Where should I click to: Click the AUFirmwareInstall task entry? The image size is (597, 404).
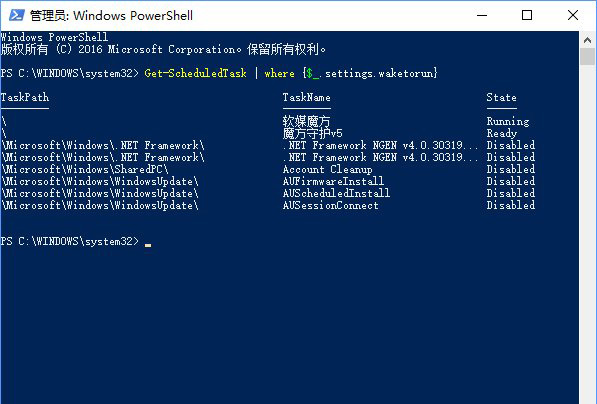click(333, 181)
